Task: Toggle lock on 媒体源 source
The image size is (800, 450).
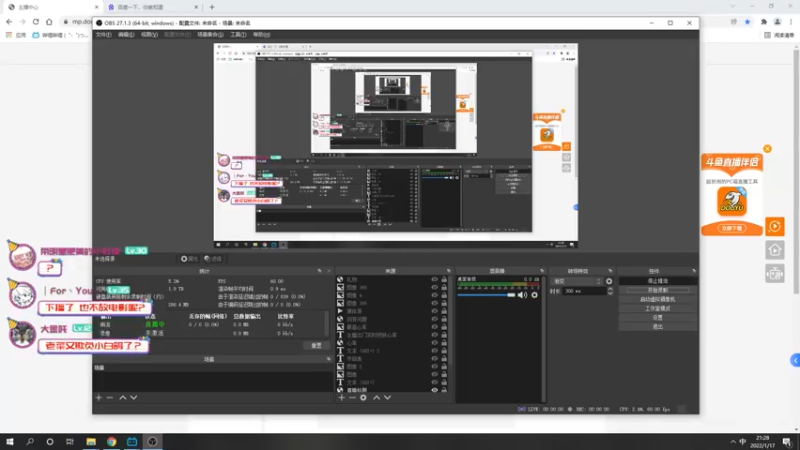Action: [x=444, y=311]
